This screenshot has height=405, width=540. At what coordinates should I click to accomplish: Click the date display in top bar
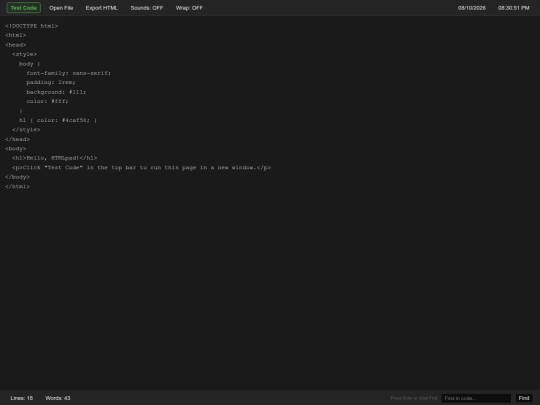[x=471, y=8]
